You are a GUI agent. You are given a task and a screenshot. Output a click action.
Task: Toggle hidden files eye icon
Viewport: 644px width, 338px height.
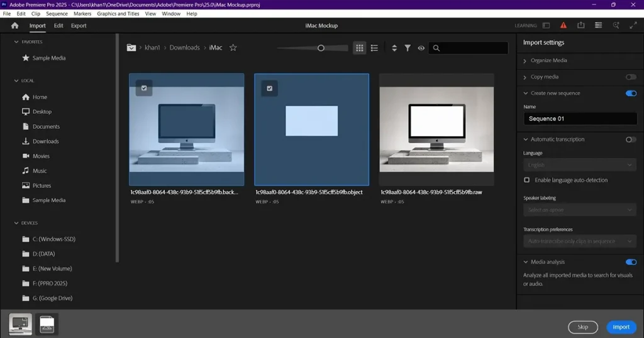tap(421, 48)
